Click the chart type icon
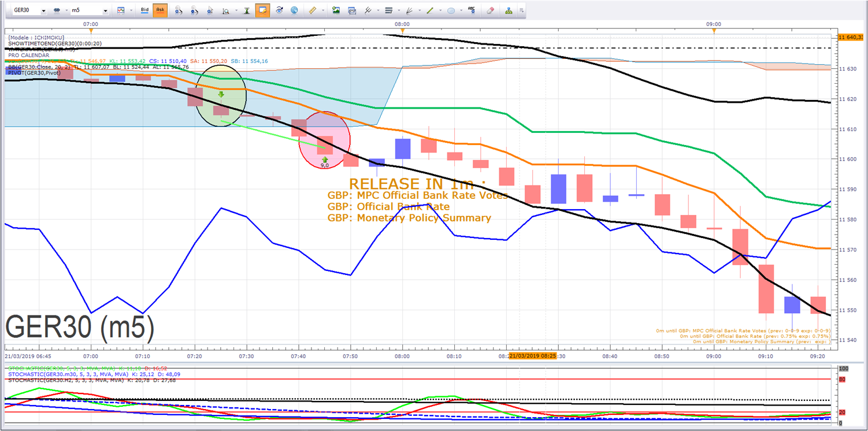Screen dimensions: 868x431 click(120, 10)
